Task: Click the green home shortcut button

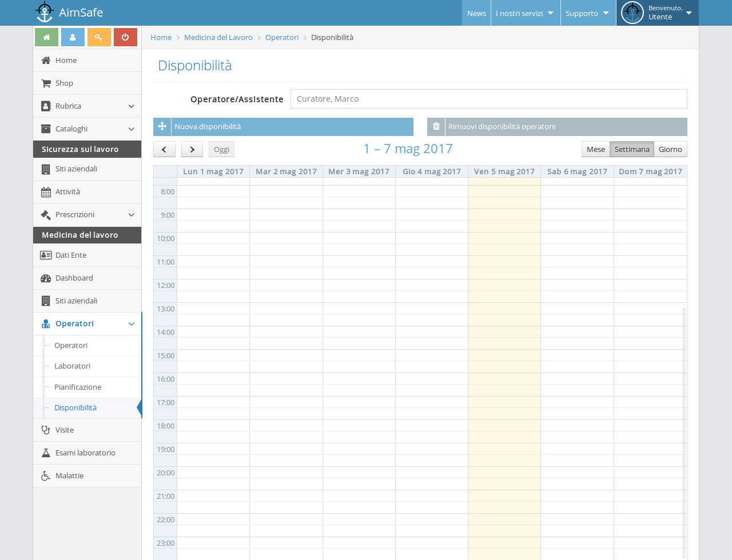Action: coord(46,37)
